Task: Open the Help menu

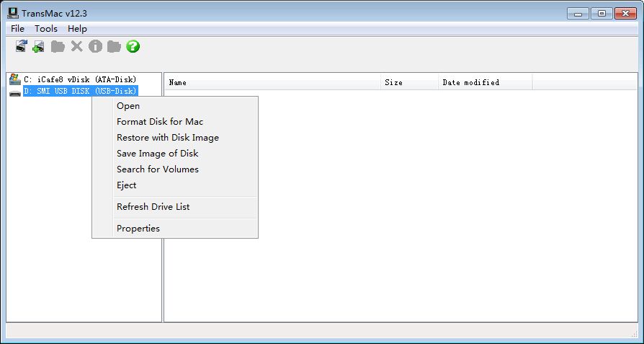Action: pos(77,29)
